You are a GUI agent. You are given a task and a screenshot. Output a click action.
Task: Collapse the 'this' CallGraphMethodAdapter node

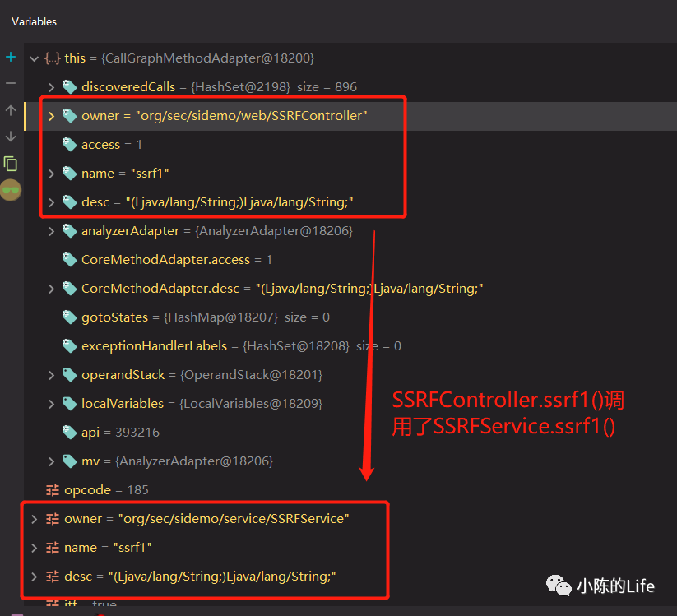point(34,58)
